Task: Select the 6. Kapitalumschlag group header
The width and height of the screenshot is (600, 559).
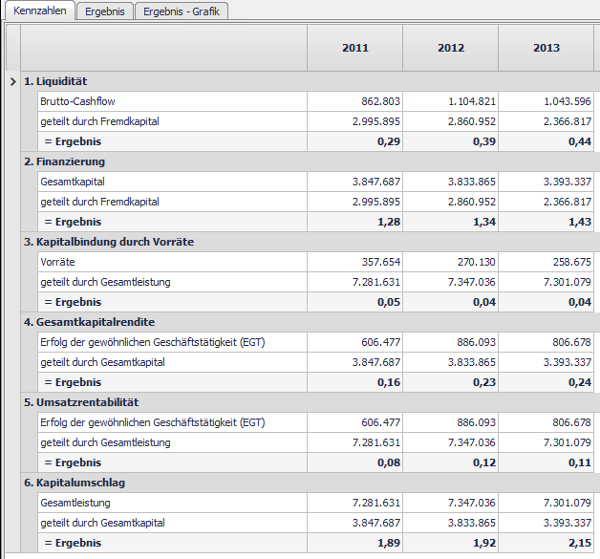Action: coord(310,483)
